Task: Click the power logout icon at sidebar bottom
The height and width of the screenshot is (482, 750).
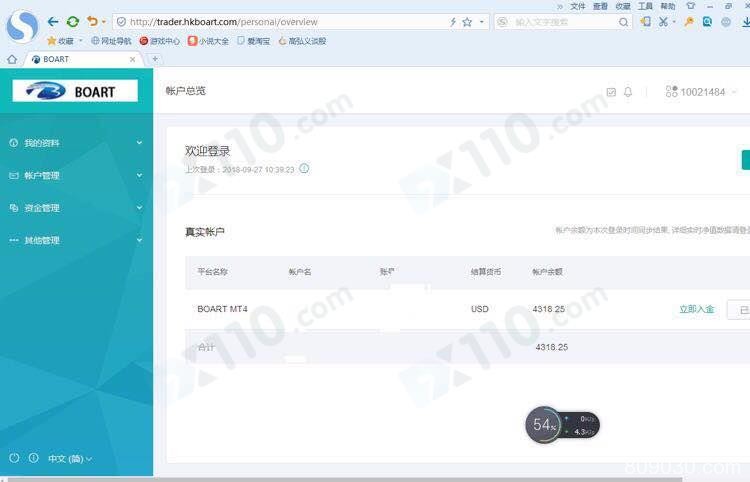Action: (x=14, y=458)
